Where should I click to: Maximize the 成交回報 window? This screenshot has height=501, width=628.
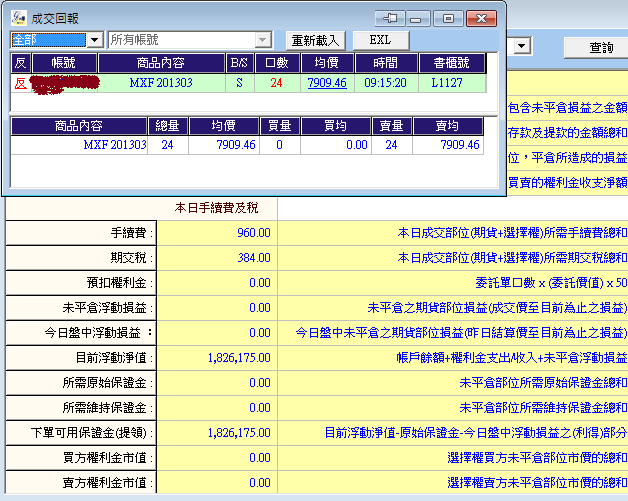tap(448, 18)
